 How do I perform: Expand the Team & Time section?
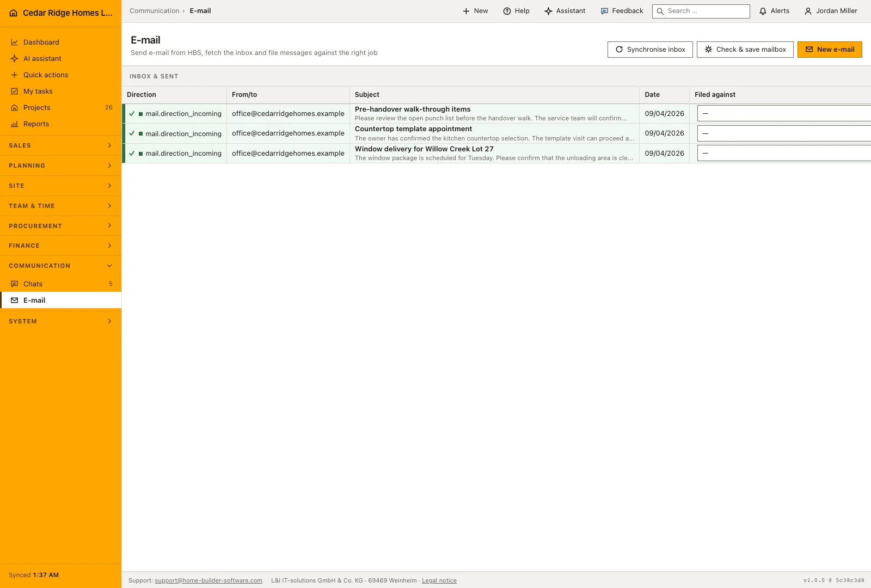tap(60, 206)
